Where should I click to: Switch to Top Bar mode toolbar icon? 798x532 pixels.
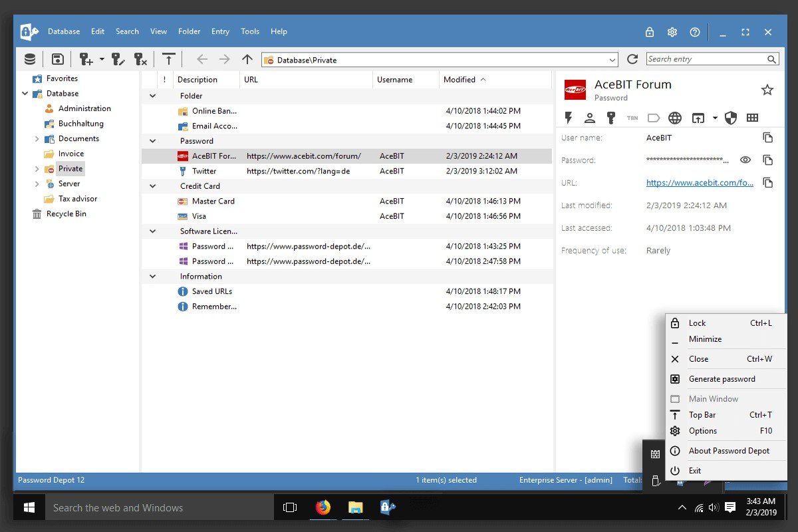click(169, 59)
